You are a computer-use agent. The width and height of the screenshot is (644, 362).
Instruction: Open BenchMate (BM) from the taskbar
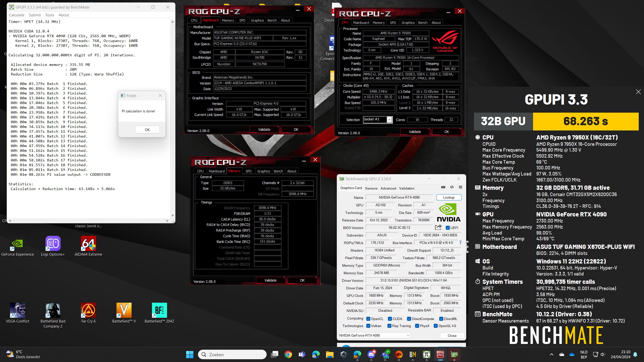[x=413, y=354]
